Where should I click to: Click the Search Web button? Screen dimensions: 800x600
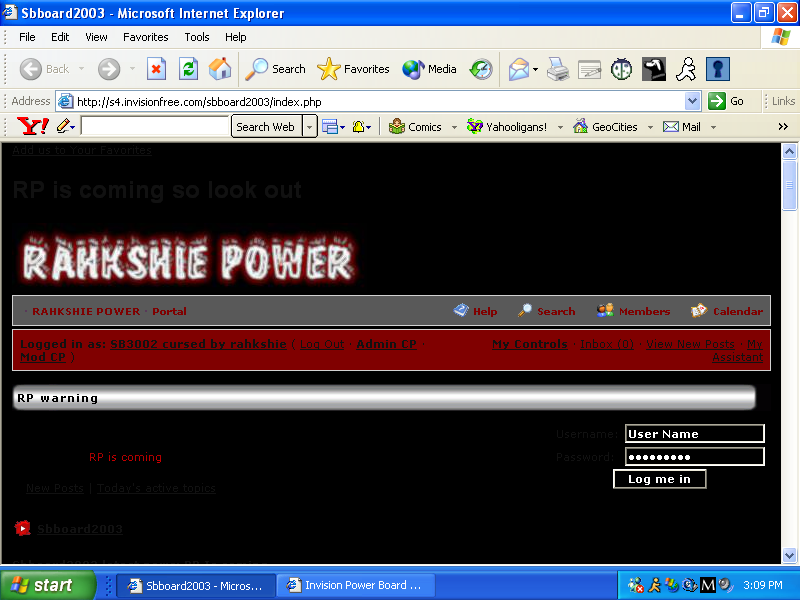(265, 127)
